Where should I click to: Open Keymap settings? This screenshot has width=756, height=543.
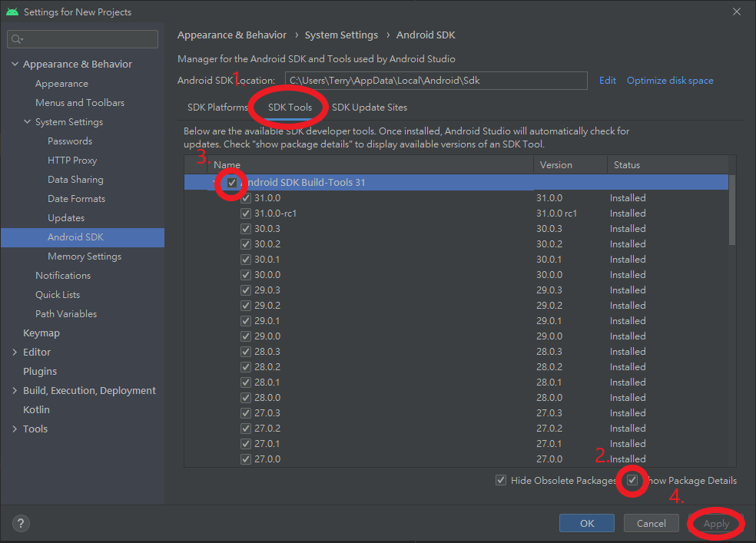(41, 333)
